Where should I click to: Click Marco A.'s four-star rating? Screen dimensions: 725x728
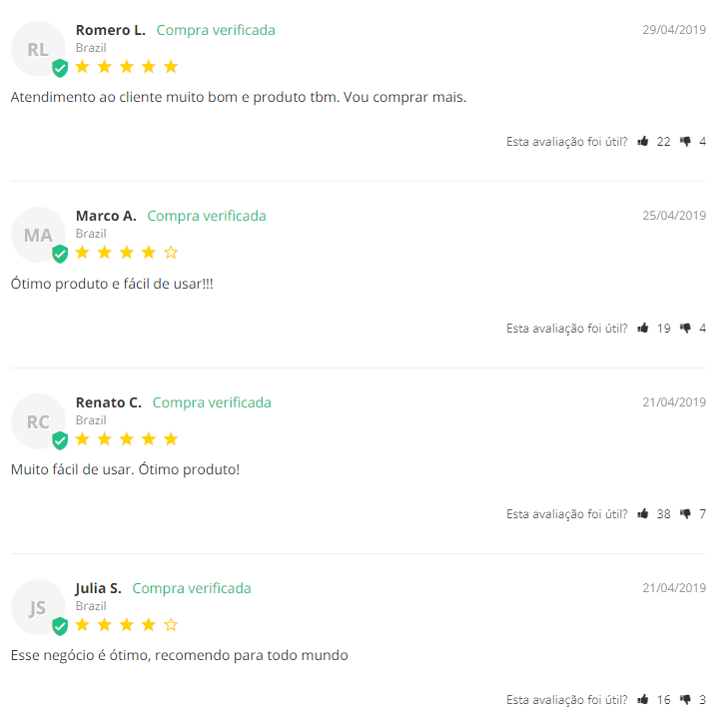tap(127, 253)
